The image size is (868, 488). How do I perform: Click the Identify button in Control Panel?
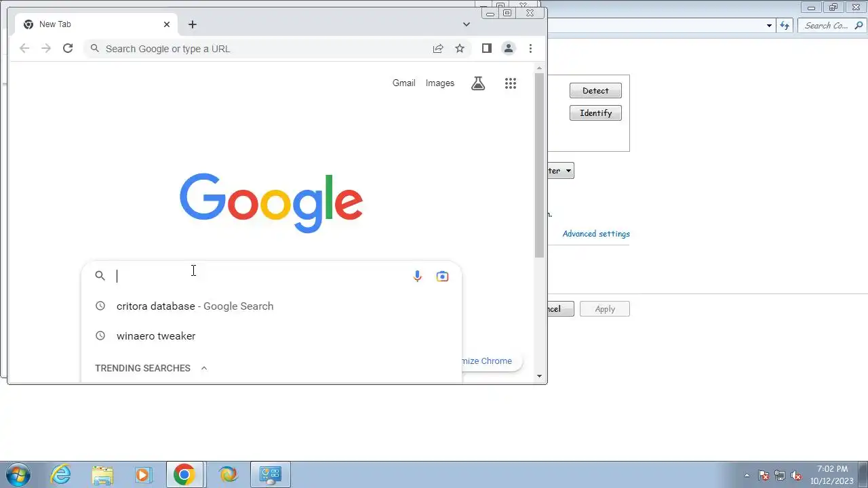(x=595, y=113)
